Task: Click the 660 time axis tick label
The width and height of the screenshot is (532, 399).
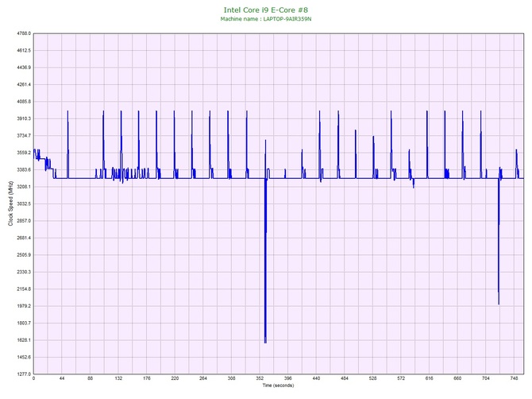Action: coord(457,378)
